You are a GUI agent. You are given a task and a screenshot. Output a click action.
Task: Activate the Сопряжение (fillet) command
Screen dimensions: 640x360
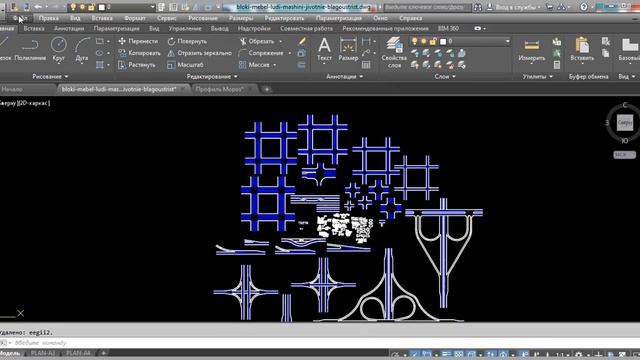click(x=261, y=53)
